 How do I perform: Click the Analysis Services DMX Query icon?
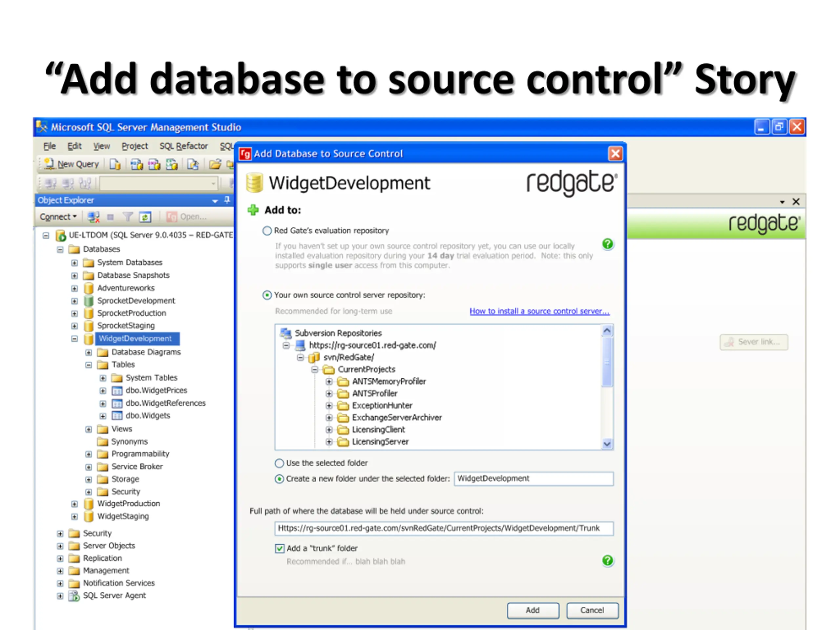[x=154, y=164]
